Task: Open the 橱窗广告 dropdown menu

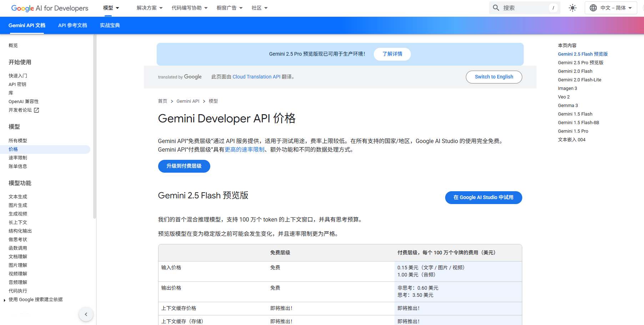Action: click(x=230, y=8)
